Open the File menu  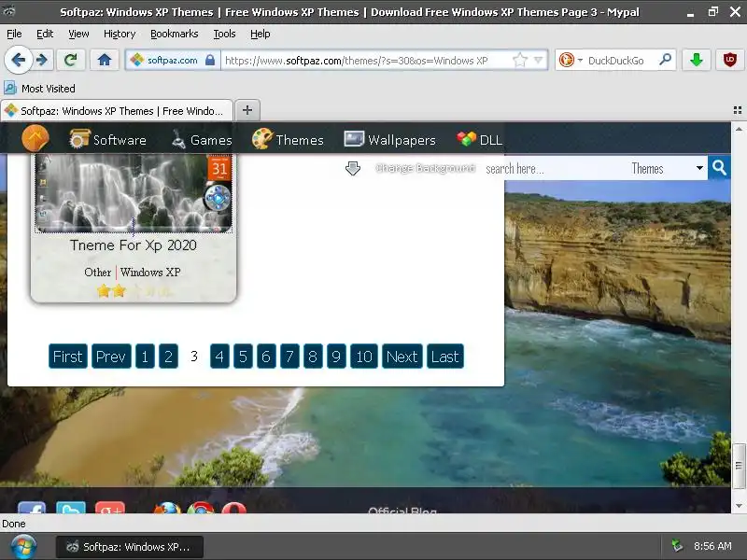14,34
